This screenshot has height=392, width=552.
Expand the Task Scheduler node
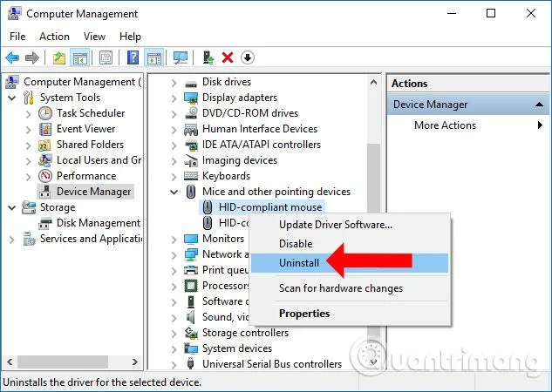click(29, 114)
